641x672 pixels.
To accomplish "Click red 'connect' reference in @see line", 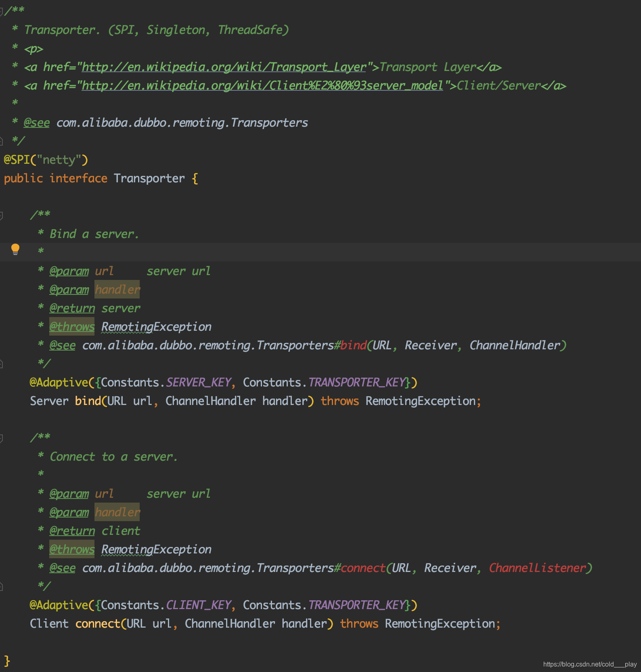I will 363,568.
